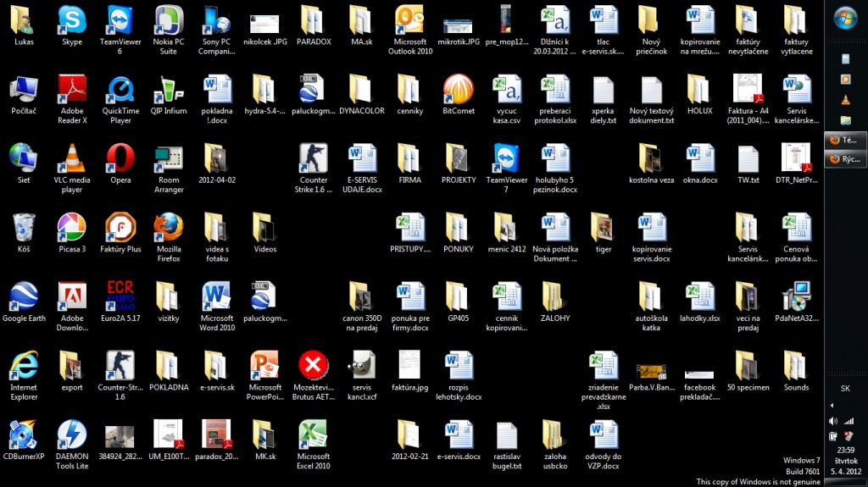The image size is (868, 487).
Task: Click the SK language indicator
Action: pyautogui.click(x=845, y=389)
